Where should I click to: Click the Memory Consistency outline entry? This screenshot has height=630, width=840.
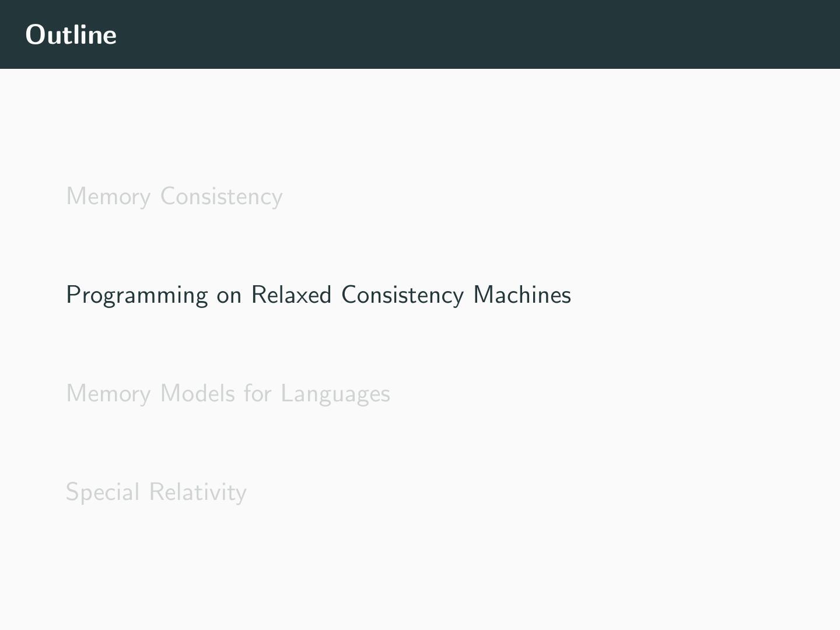pyautogui.click(x=174, y=197)
